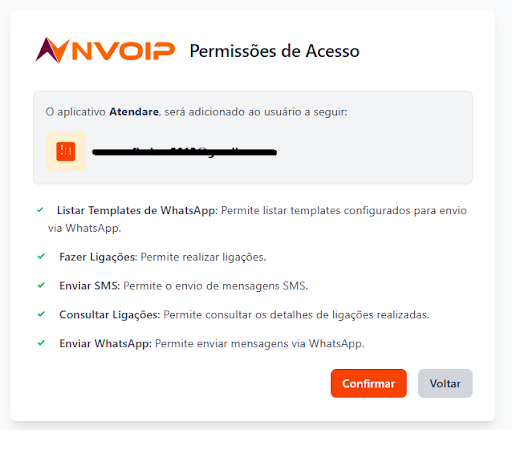This screenshot has height=462, width=512.
Task: Click the bold Atendare app name
Action: (x=134, y=112)
